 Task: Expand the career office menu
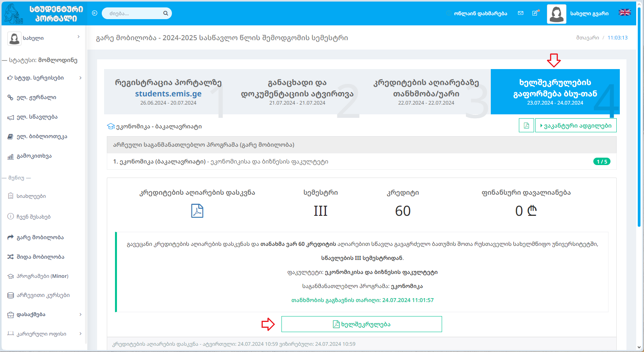[x=44, y=334]
